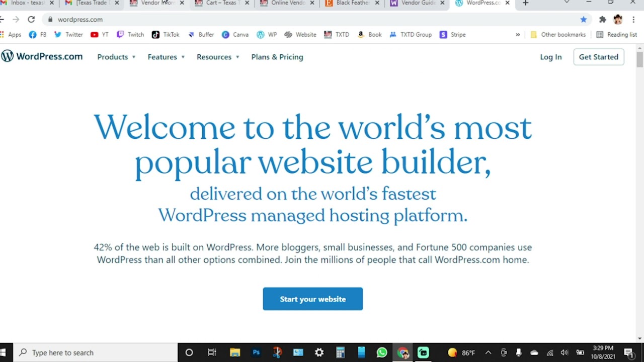Viewport: 644px width, 362px height.
Task: Open the Book Amazon bookmark
Action: (x=369, y=35)
